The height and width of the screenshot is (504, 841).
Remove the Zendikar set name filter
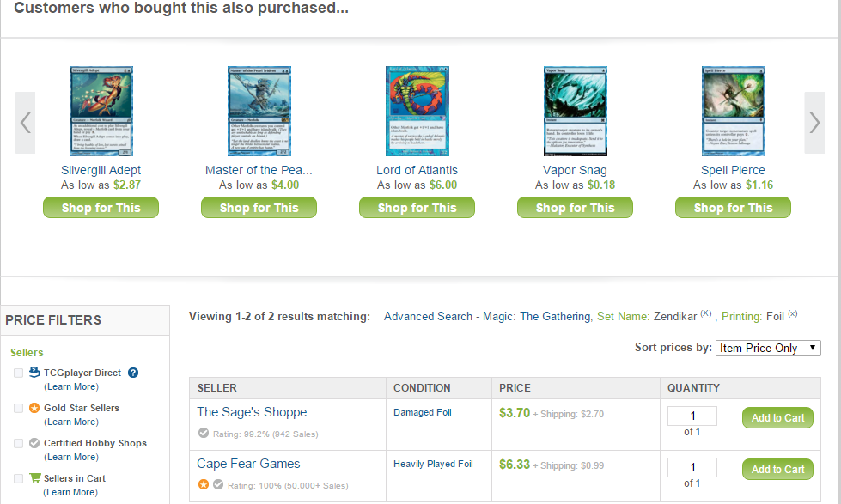(x=706, y=313)
